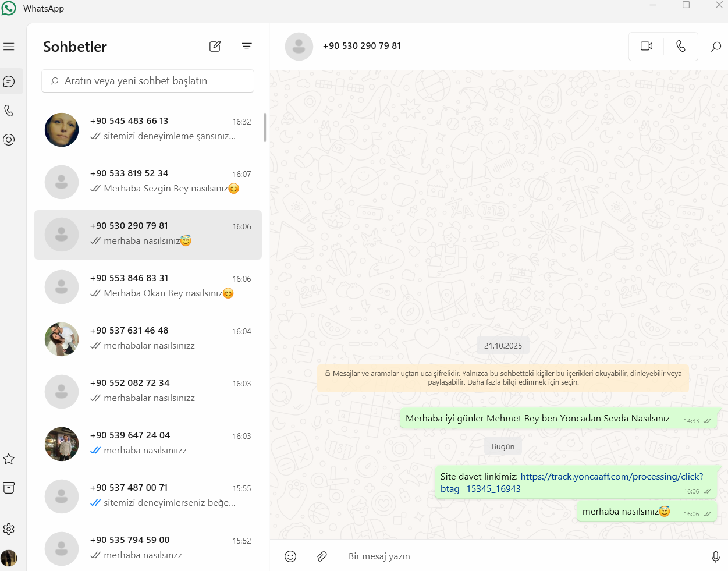The height and width of the screenshot is (571, 728).
Task: Click the 21.10.2025 date label
Action: pos(503,346)
